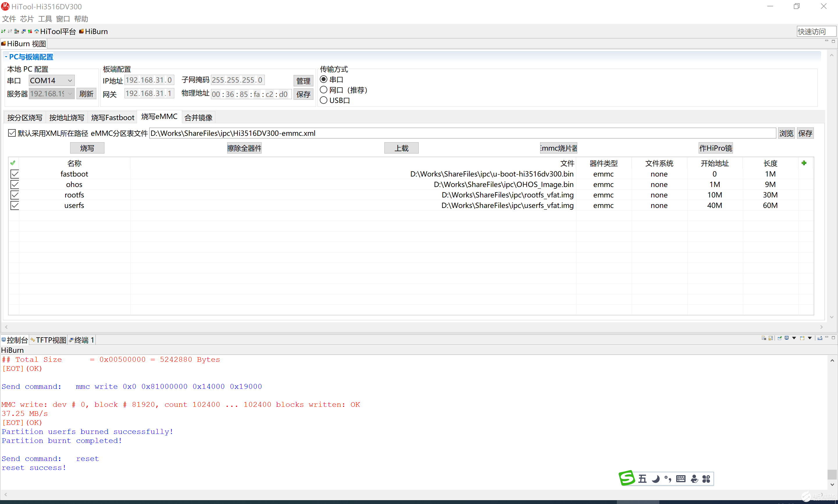Open the network computers connection manager icon

point(17,31)
